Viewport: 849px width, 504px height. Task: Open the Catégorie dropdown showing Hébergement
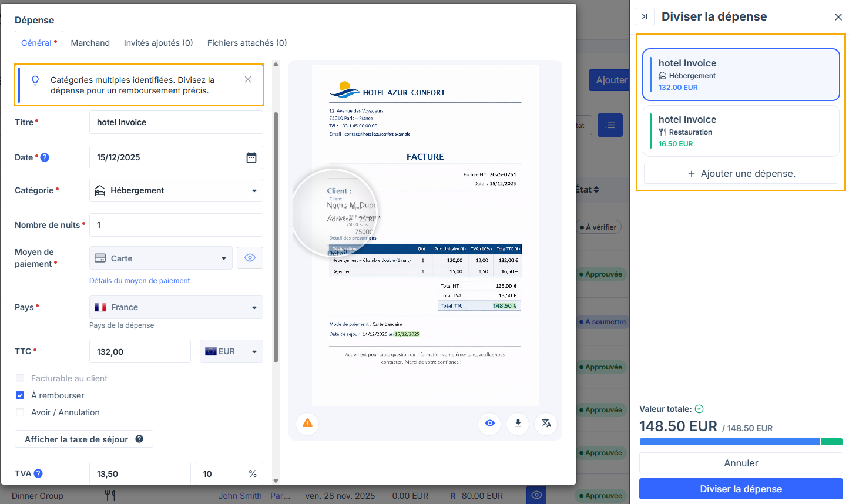pyautogui.click(x=176, y=190)
